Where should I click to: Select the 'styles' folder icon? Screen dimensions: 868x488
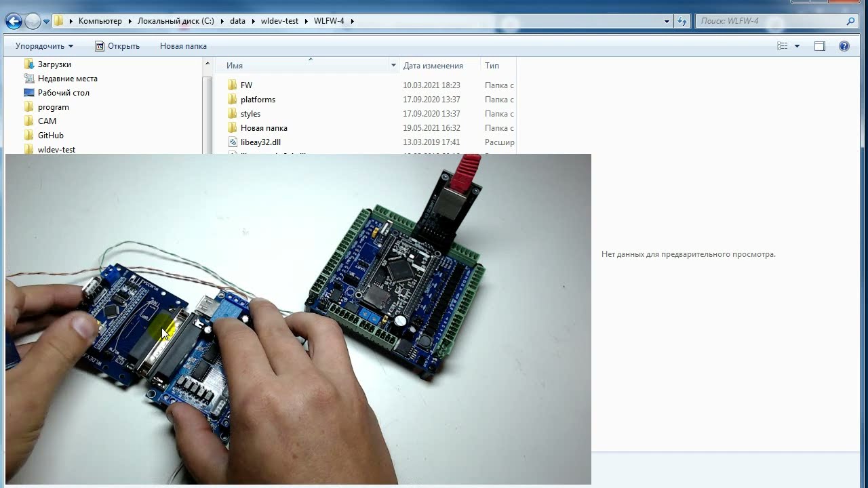click(x=232, y=114)
